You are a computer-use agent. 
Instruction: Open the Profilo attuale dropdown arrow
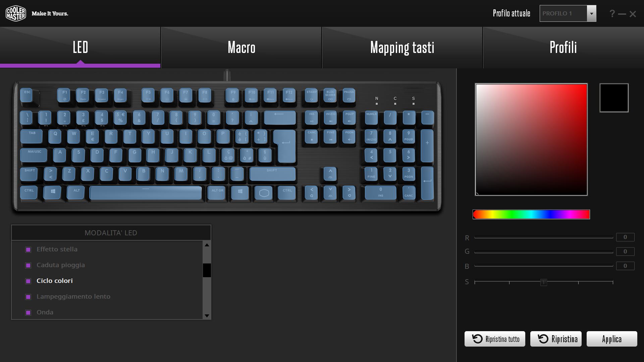pyautogui.click(x=591, y=13)
